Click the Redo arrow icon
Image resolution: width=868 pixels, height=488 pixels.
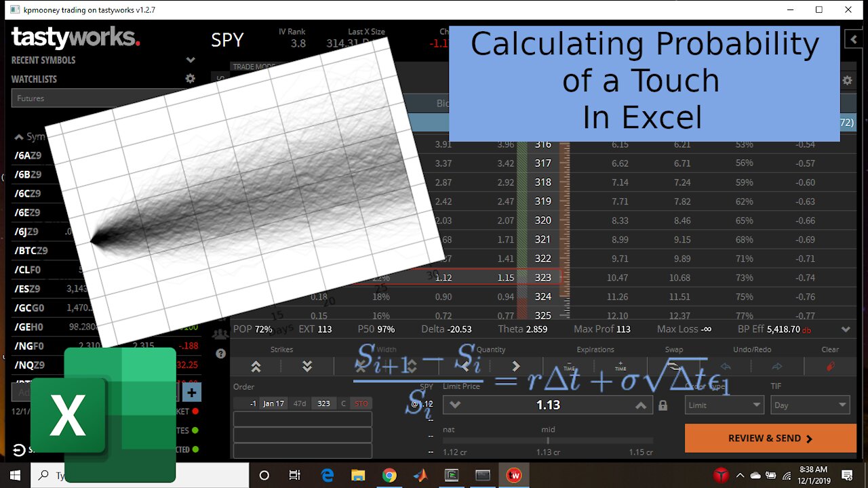[x=777, y=366]
